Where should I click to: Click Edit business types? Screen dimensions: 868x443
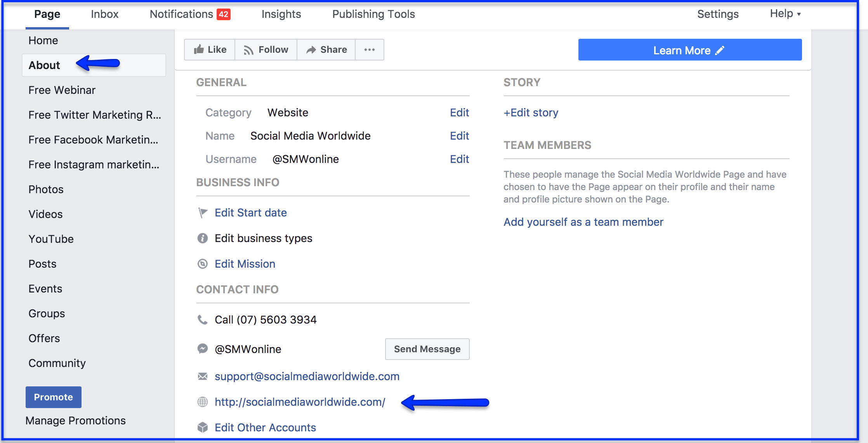click(264, 238)
